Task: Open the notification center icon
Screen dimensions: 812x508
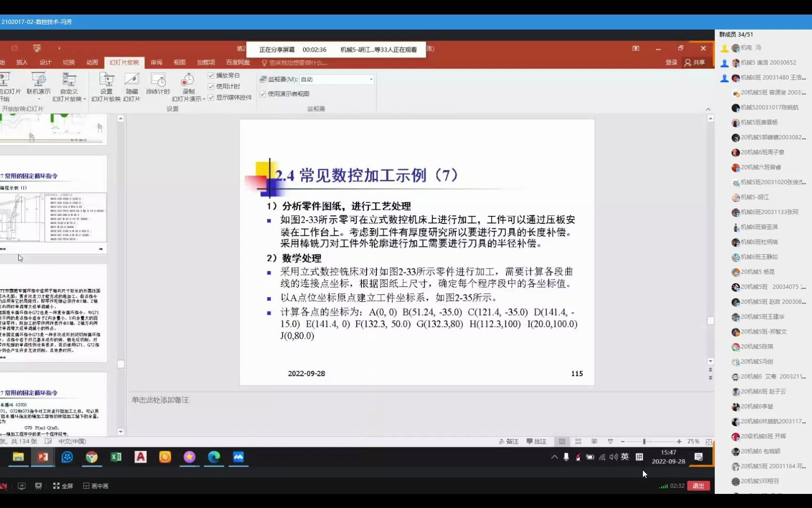Action: [699, 457]
